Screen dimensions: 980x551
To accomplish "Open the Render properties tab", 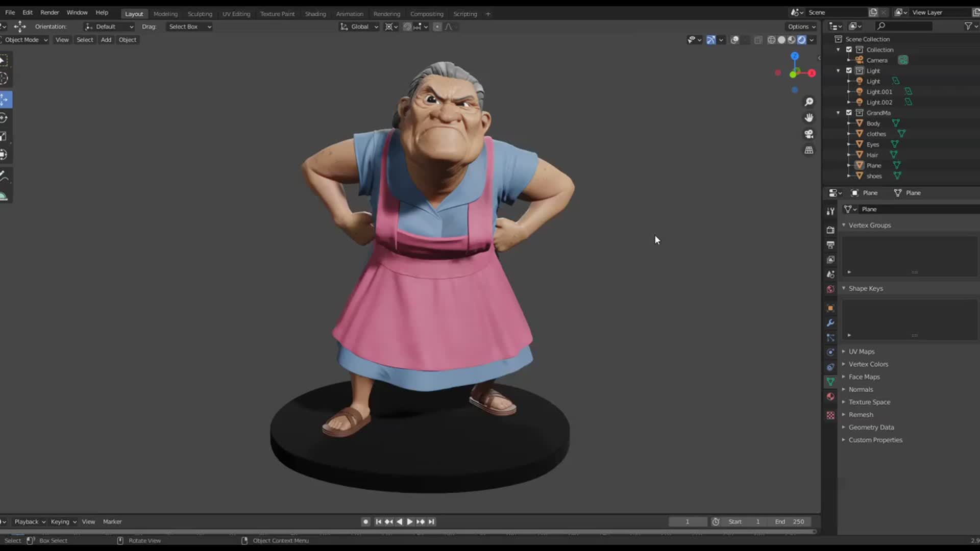I will tap(830, 230).
